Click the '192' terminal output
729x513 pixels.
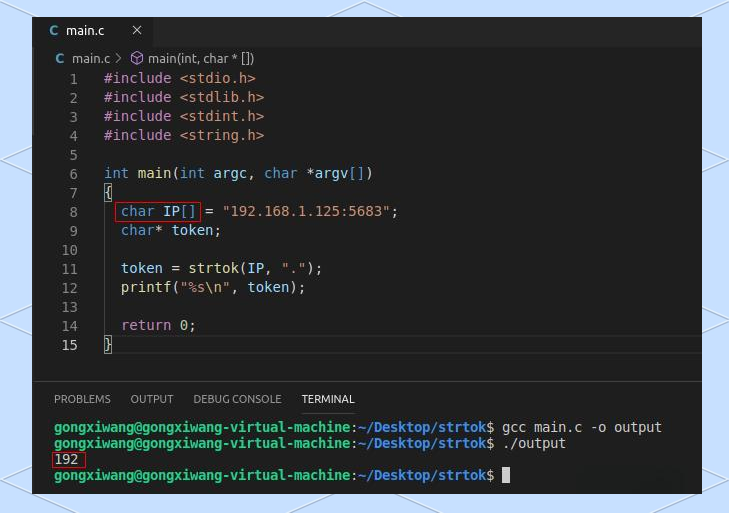[x=66, y=460]
